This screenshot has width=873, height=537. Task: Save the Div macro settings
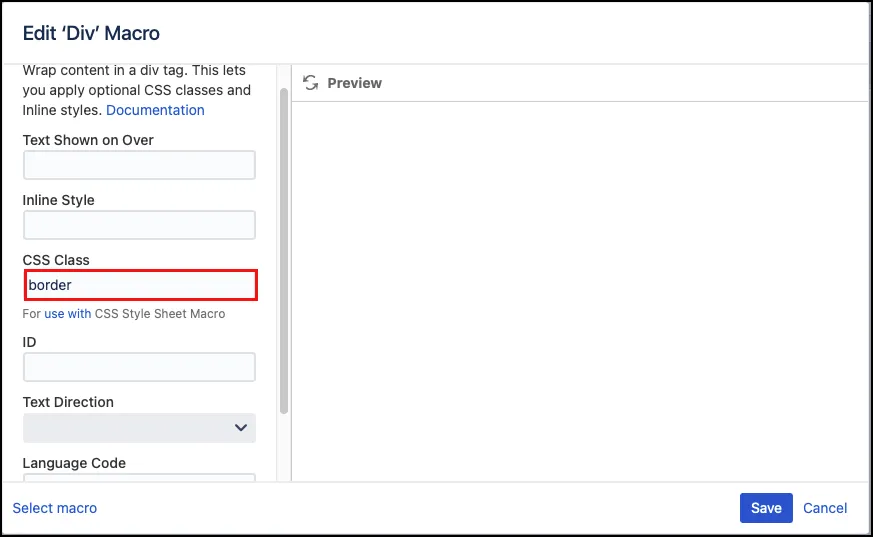(766, 508)
